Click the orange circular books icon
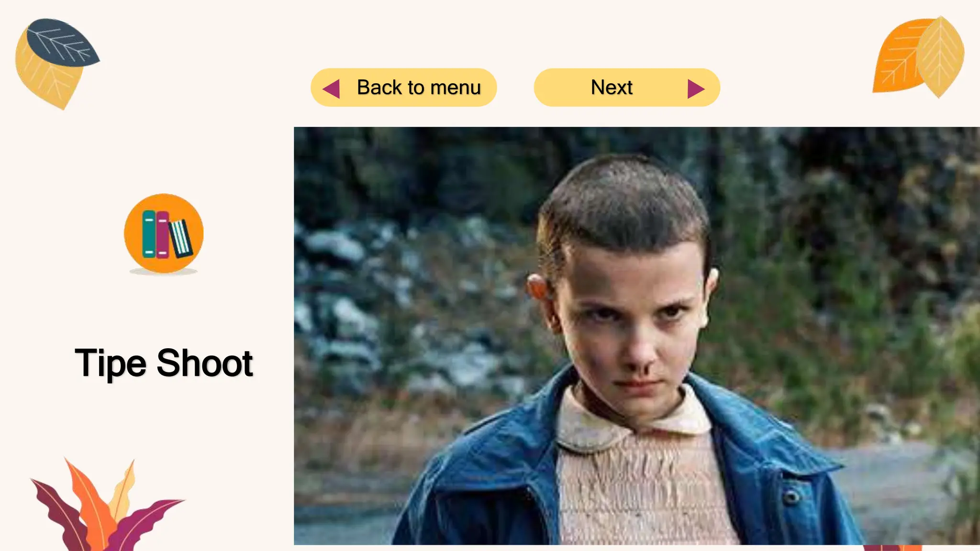Screen dimensions: 980x551 (164, 233)
